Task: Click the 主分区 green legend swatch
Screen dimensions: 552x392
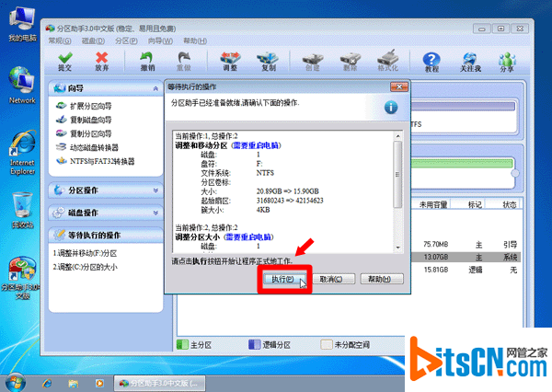Action: point(182,344)
